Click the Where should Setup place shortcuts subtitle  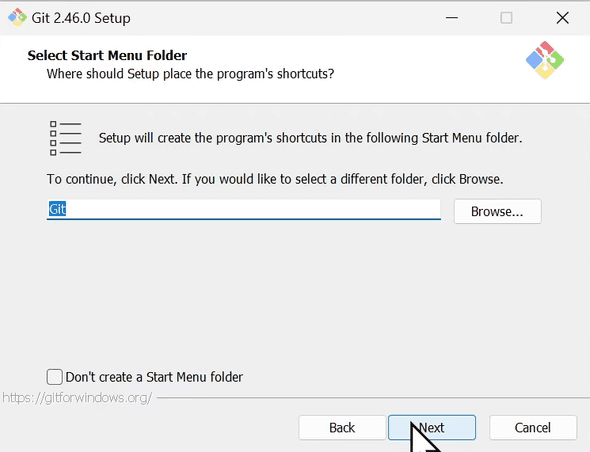point(190,74)
